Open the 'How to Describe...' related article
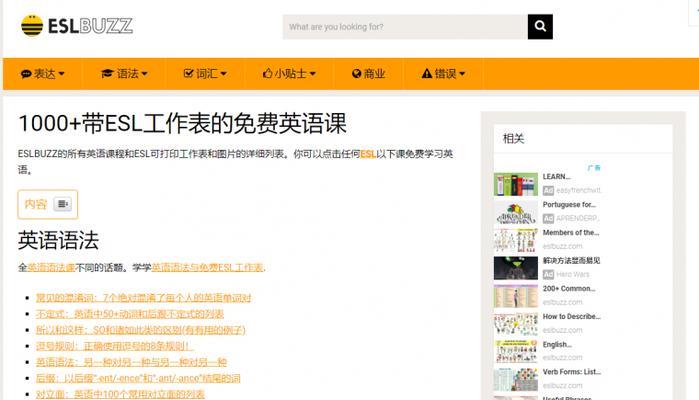This screenshot has width=699, height=400. tap(572, 317)
